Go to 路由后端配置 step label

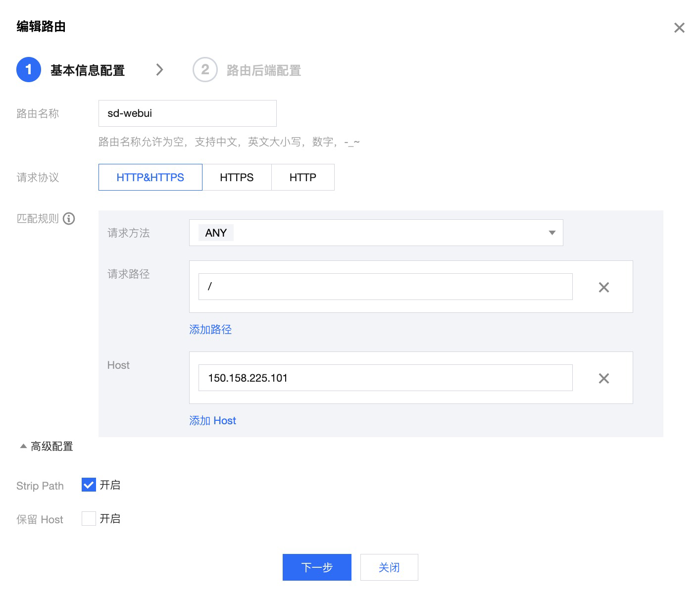pos(264,70)
